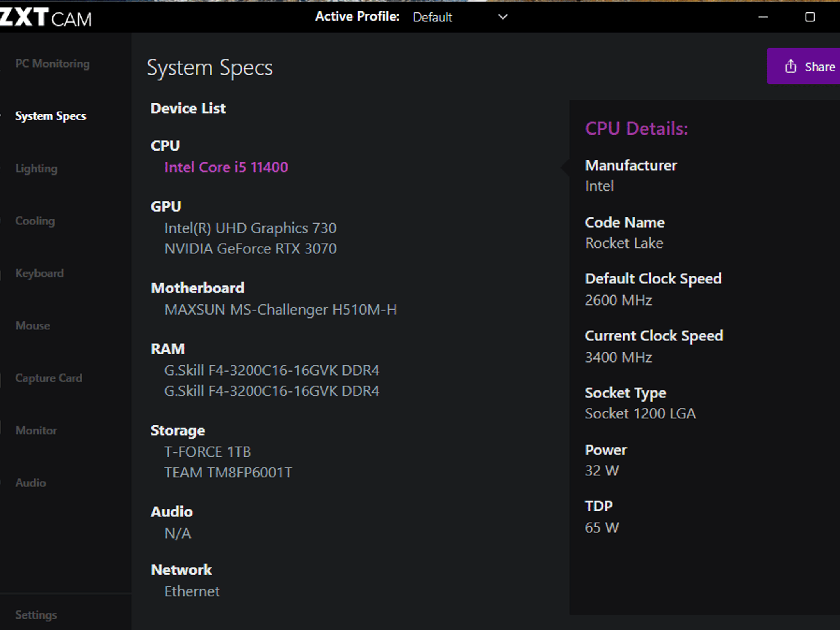Open the Active Profile dropdown

pyautogui.click(x=460, y=17)
